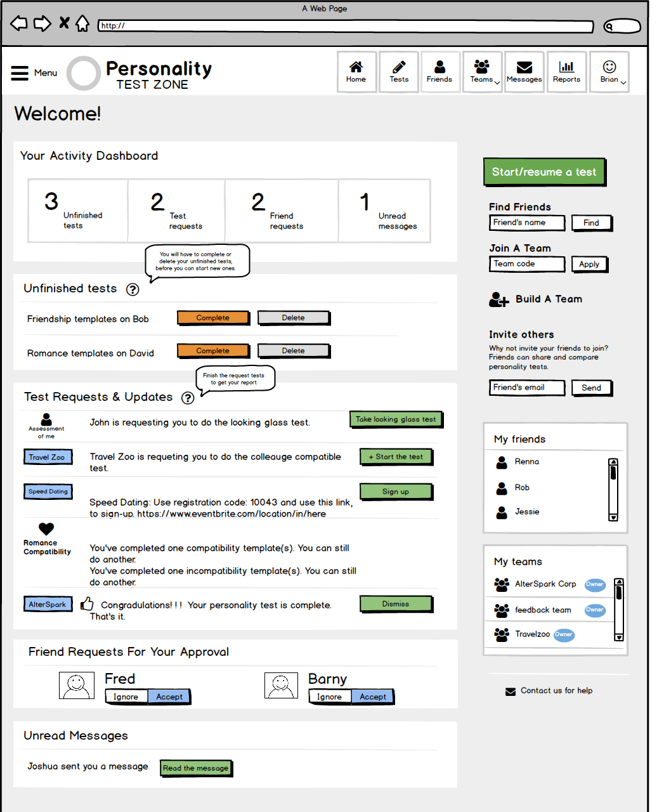Click Fred's avatar picture

pos(77,686)
